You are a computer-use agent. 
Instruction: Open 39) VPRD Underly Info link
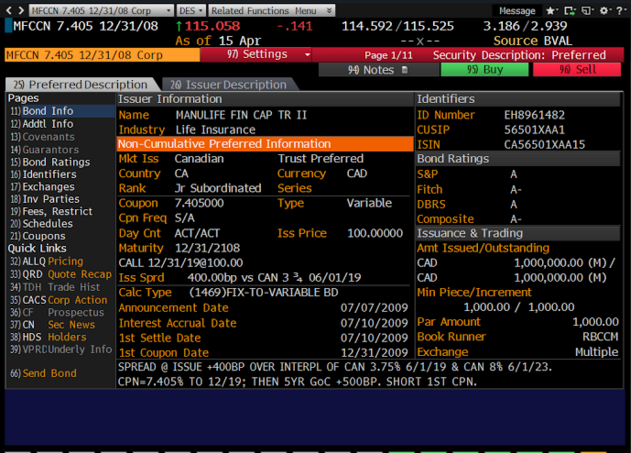point(61,349)
